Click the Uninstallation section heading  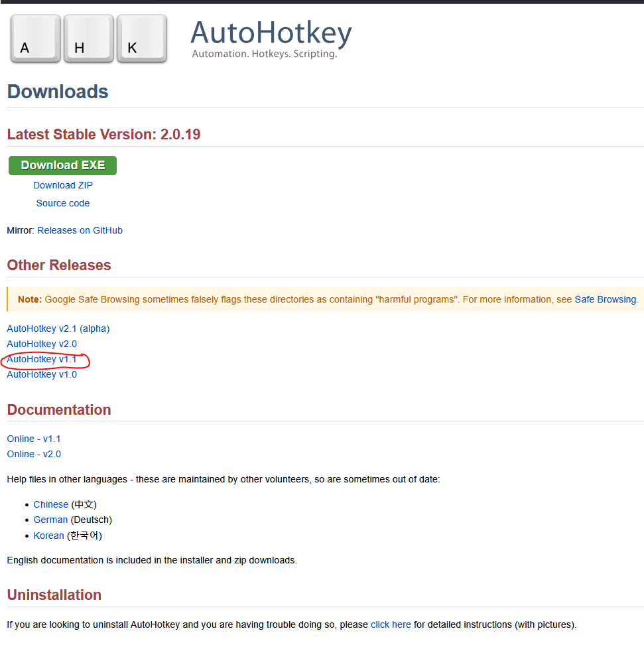click(54, 595)
